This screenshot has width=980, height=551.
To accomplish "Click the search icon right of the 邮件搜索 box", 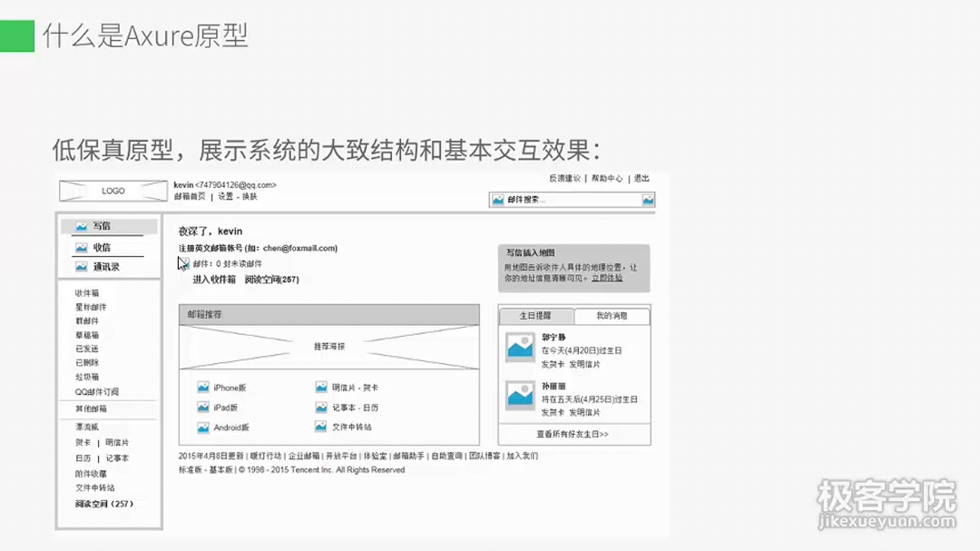I will tap(648, 200).
